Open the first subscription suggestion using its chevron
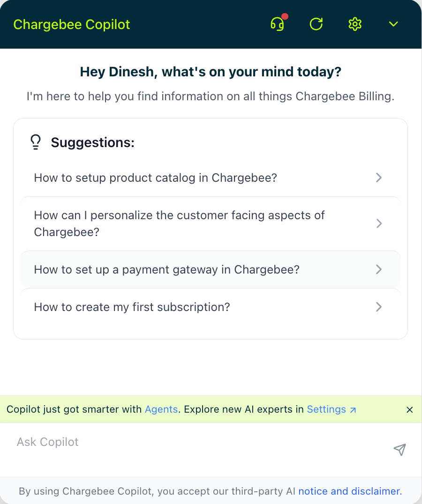The width and height of the screenshot is (422, 504). click(x=378, y=307)
